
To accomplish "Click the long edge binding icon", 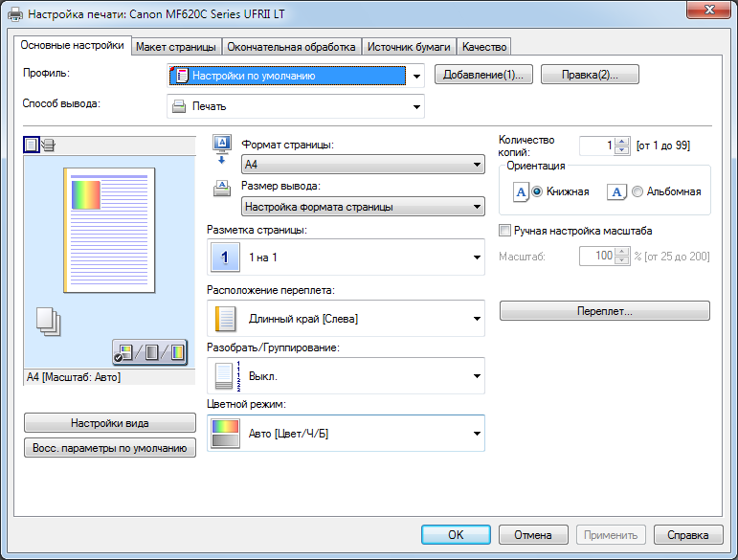I will [226, 319].
